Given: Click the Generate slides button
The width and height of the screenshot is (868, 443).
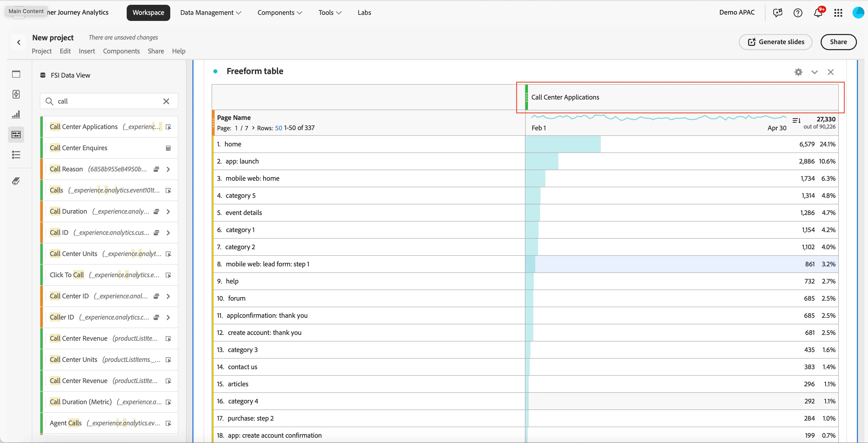Looking at the screenshot, I should [775, 42].
